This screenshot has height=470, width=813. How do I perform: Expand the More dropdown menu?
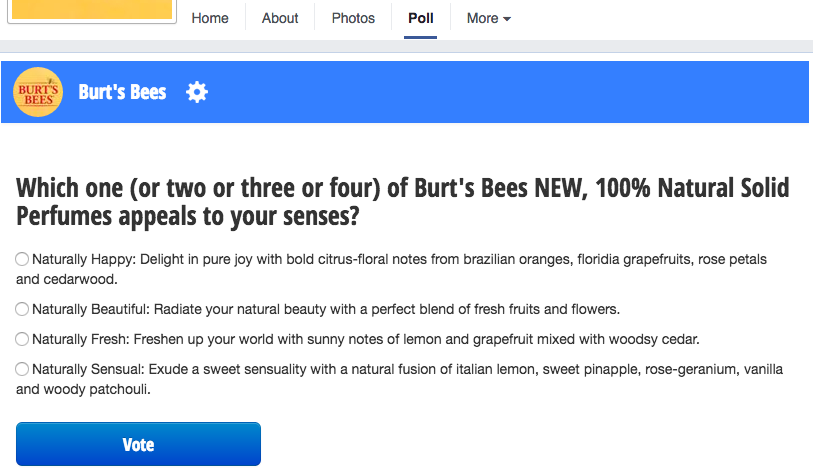point(488,18)
